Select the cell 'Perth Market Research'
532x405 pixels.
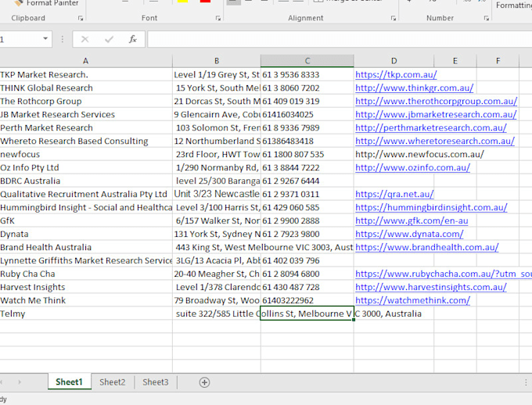coord(86,127)
